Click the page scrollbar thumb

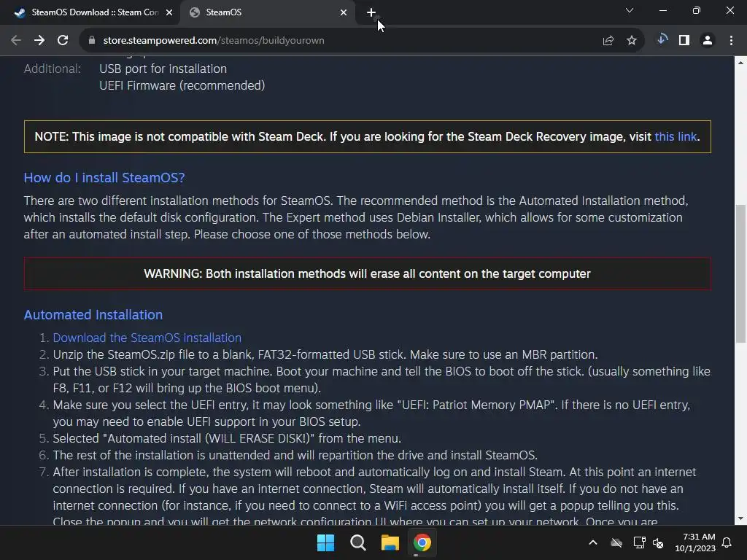point(740,273)
